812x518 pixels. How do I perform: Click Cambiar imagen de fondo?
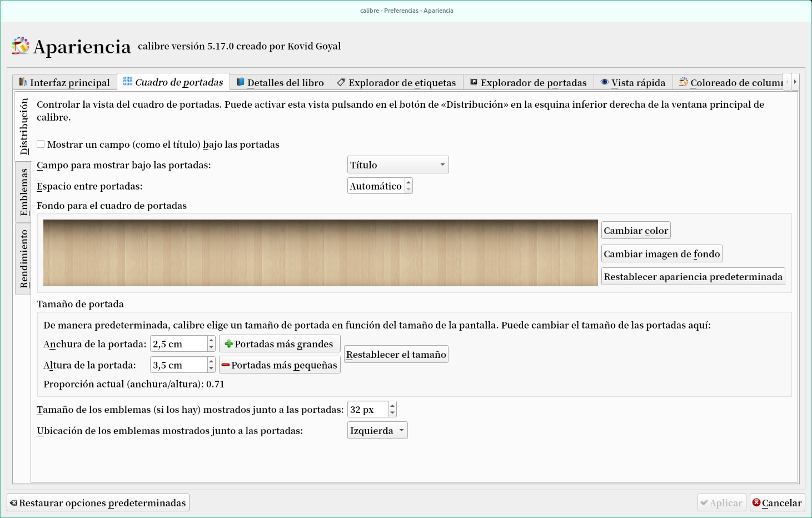(662, 254)
